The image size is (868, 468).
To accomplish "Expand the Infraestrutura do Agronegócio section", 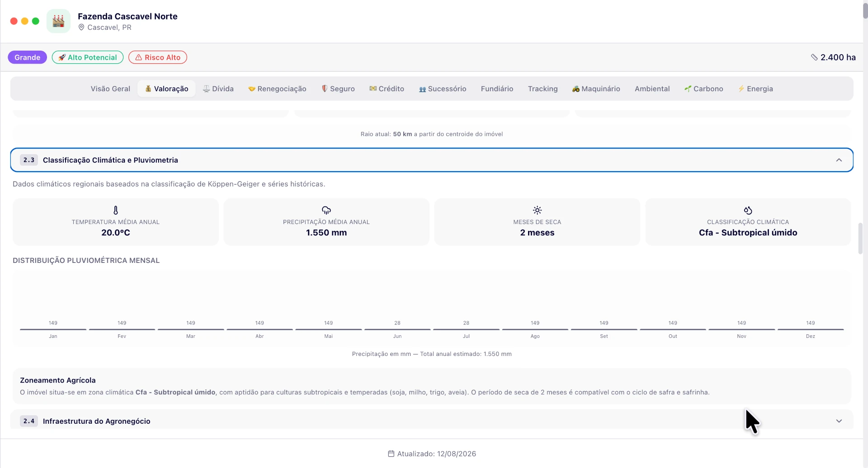I will click(x=839, y=421).
